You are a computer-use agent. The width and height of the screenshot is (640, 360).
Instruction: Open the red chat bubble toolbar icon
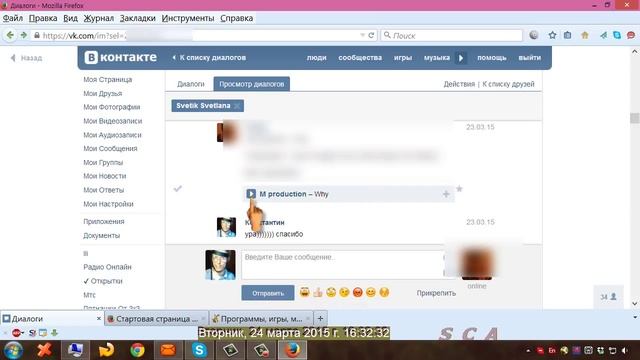(x=631, y=36)
